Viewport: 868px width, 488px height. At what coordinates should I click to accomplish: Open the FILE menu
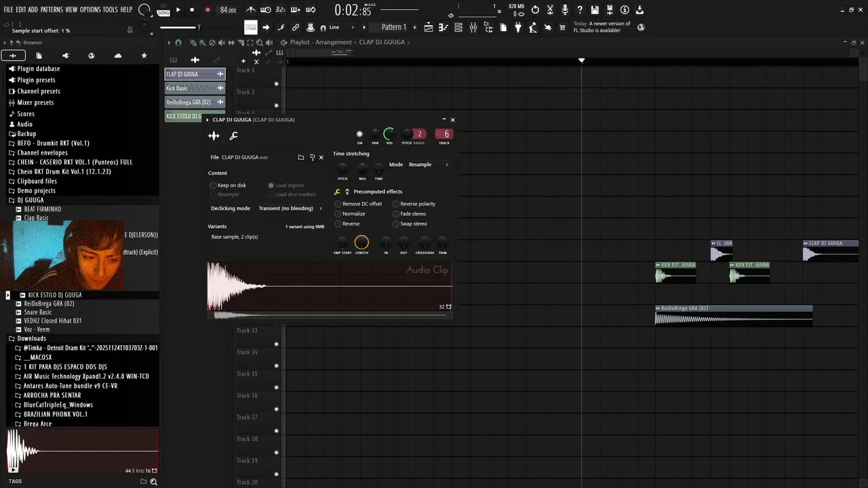coord(9,9)
